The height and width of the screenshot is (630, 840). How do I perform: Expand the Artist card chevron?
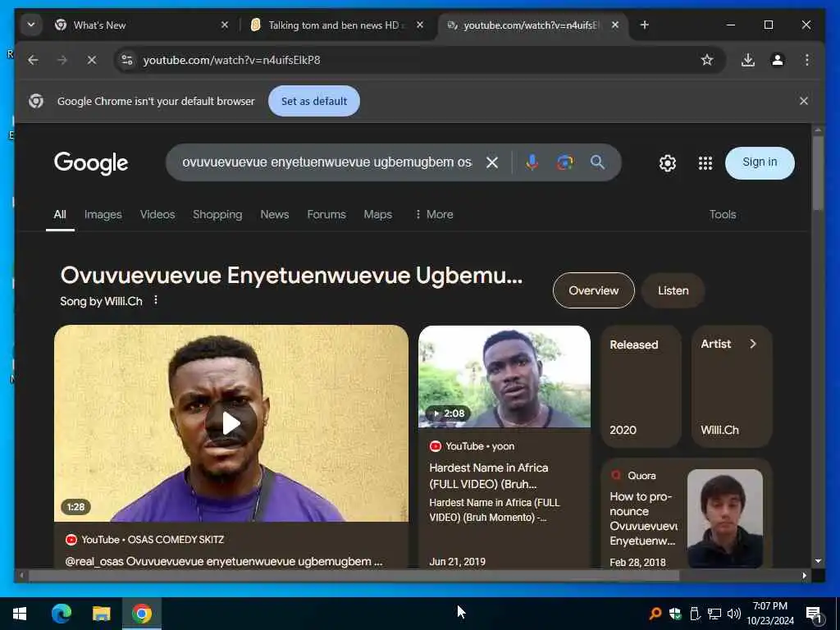click(753, 344)
